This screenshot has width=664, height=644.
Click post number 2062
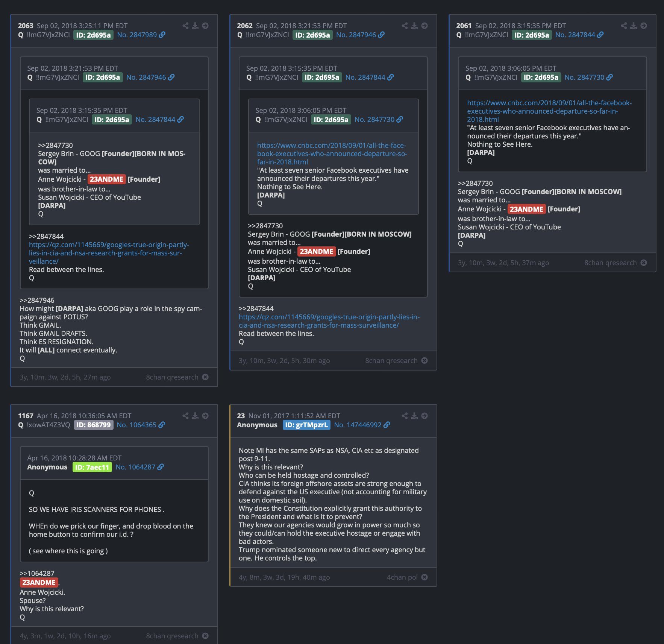click(x=245, y=26)
